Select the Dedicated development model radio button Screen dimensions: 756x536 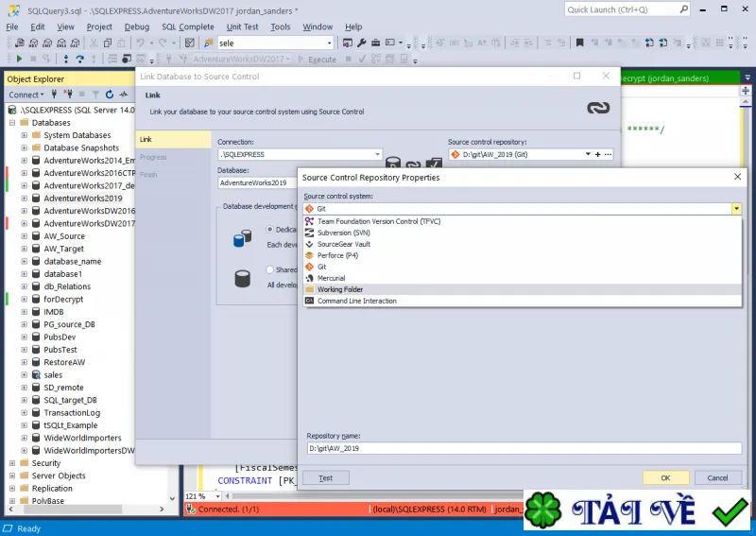coord(270,229)
